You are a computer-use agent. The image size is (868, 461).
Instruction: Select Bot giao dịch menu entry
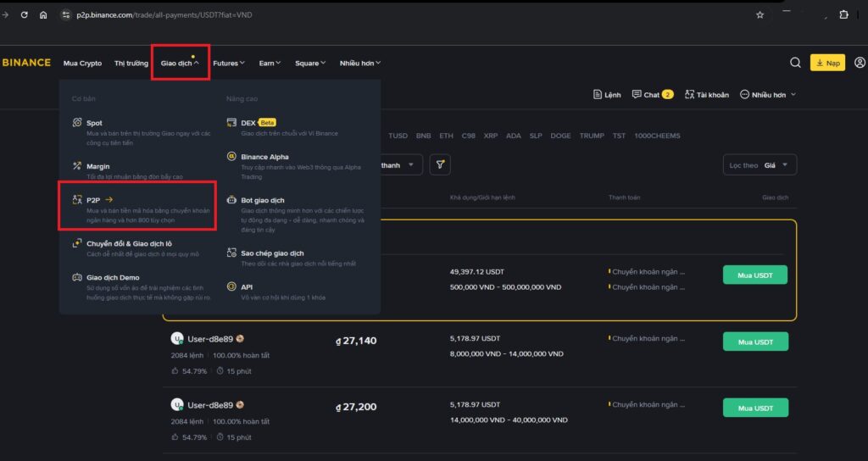tap(296, 214)
